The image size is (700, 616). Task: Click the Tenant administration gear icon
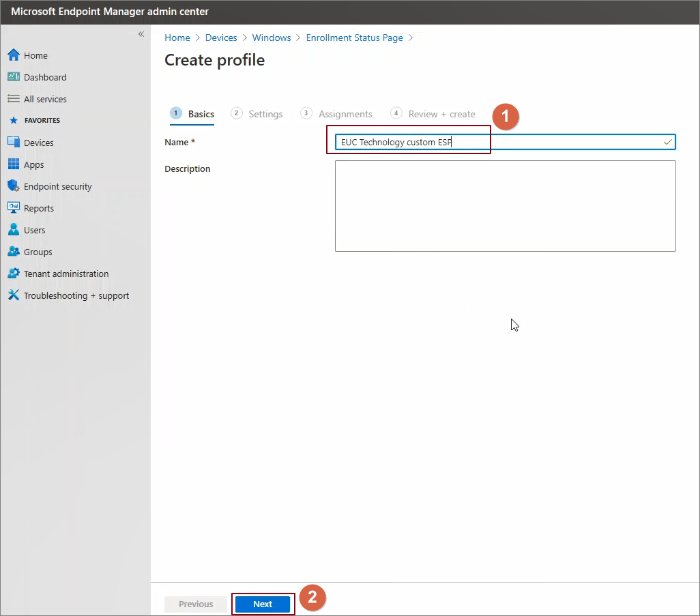14,273
